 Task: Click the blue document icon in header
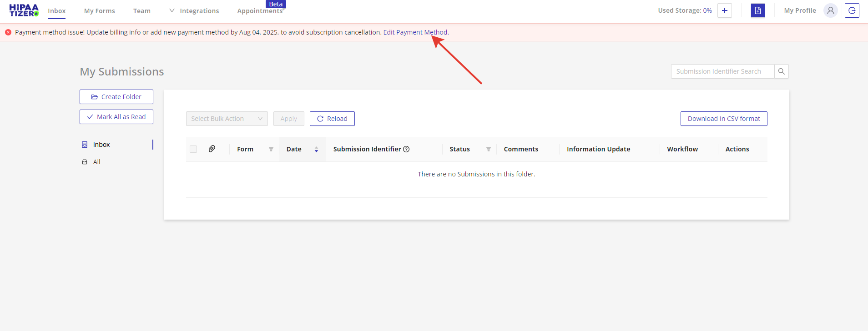tap(758, 10)
